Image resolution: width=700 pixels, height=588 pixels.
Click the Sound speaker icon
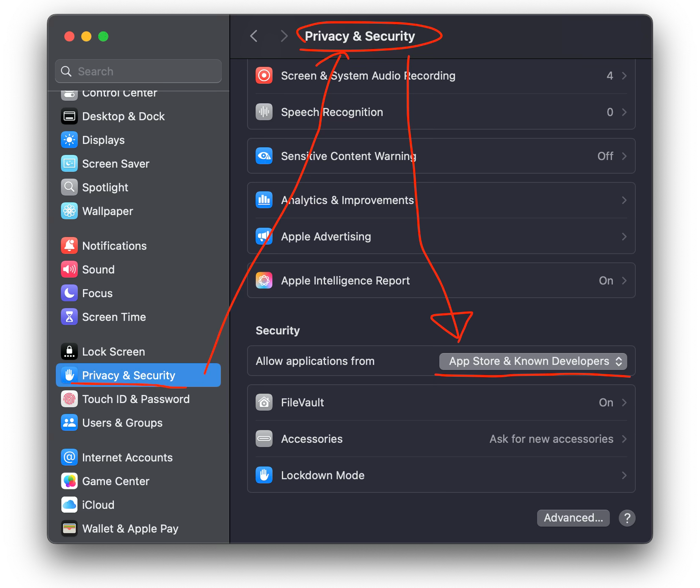pos(69,270)
